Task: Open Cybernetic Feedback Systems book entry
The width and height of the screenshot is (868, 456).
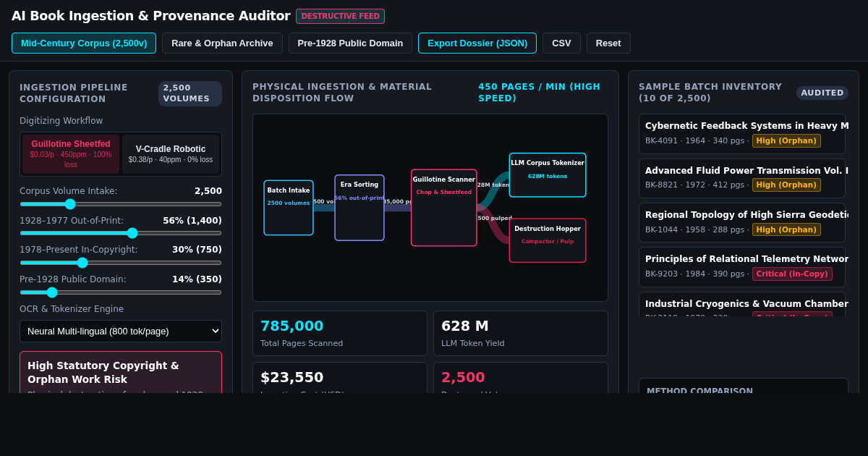Action: coord(742,134)
